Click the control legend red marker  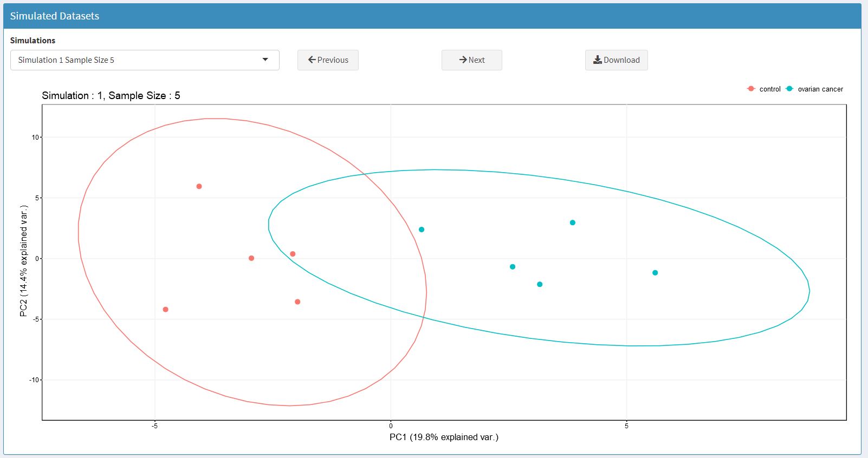[x=751, y=89]
